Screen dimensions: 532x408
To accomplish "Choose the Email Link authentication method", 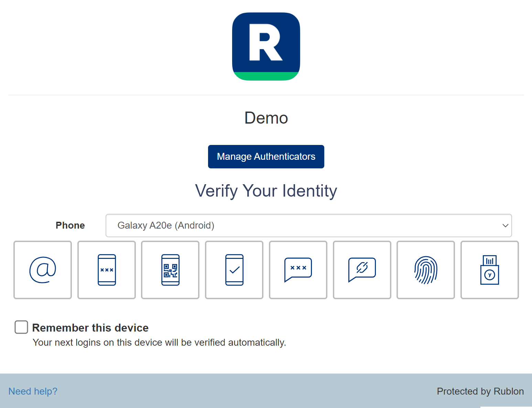I will point(43,270).
